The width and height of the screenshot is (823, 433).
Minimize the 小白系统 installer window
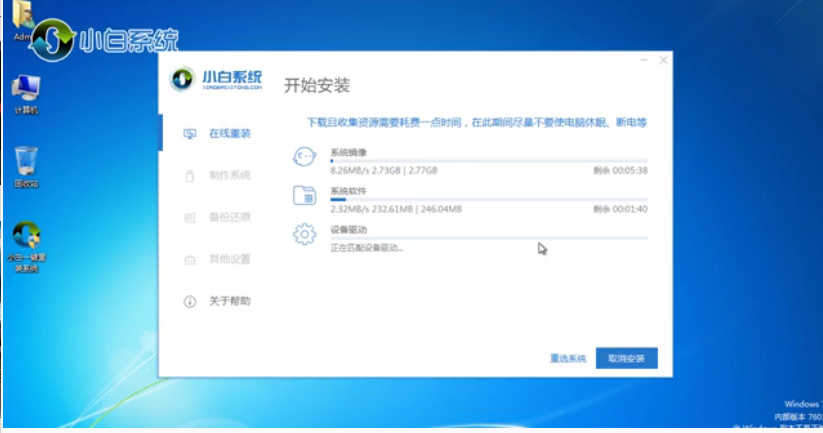643,61
